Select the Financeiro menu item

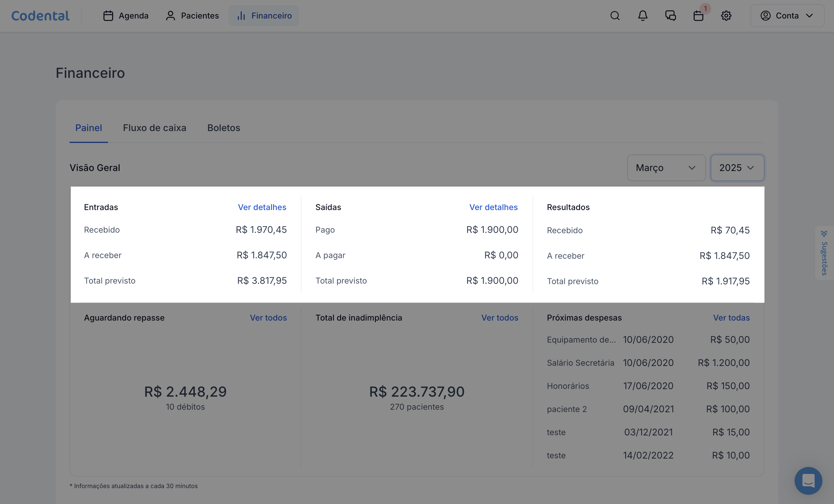264,16
